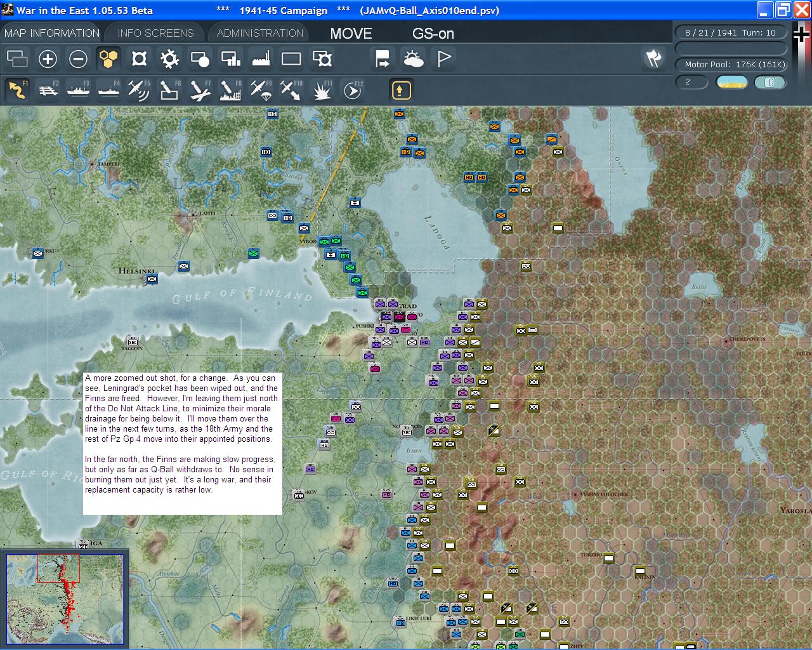Image resolution: width=812 pixels, height=650 pixels.
Task: Click the pennant flag outline icon
Action: [x=444, y=59]
